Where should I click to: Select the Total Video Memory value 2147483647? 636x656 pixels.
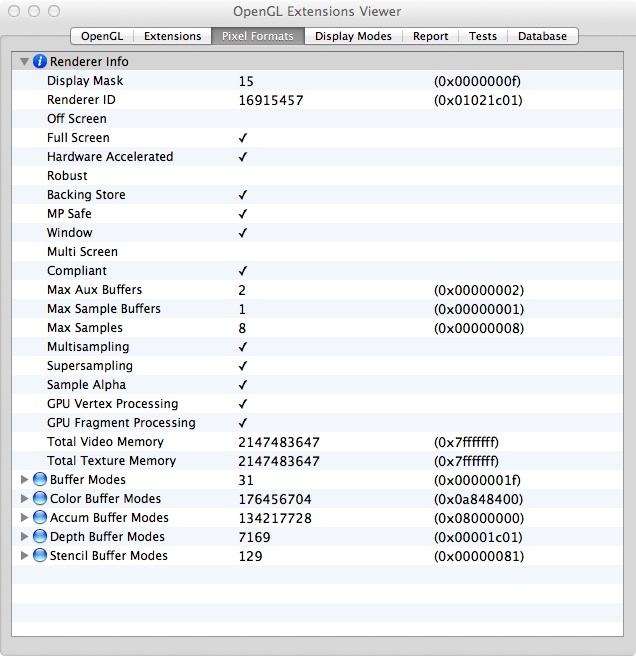279,442
